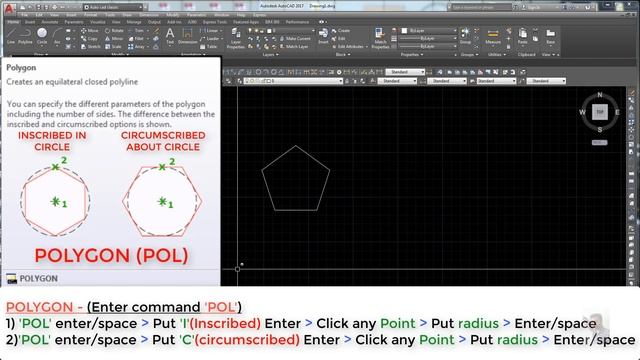Click the Insert block icon
Image resolution: width=640 pixels, height=360 pixels.
(323, 36)
